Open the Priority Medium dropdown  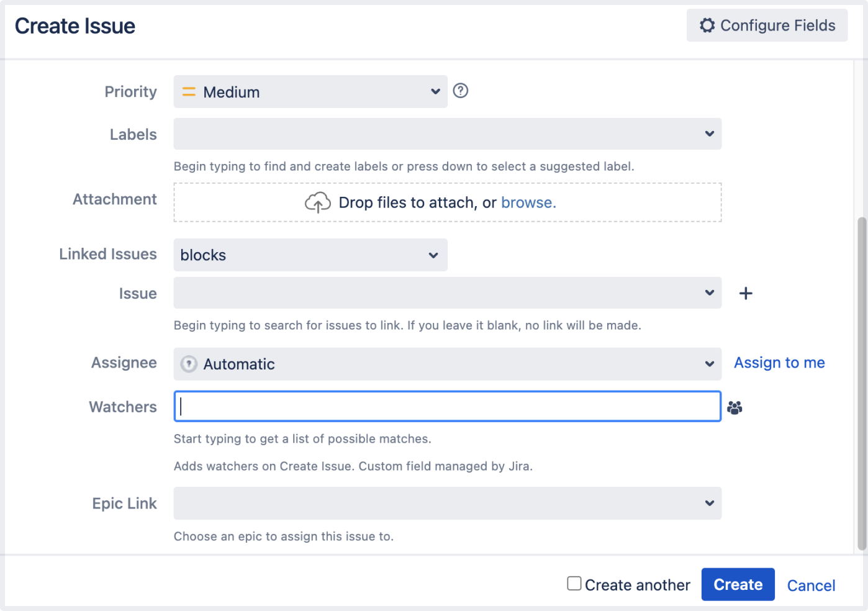(310, 92)
